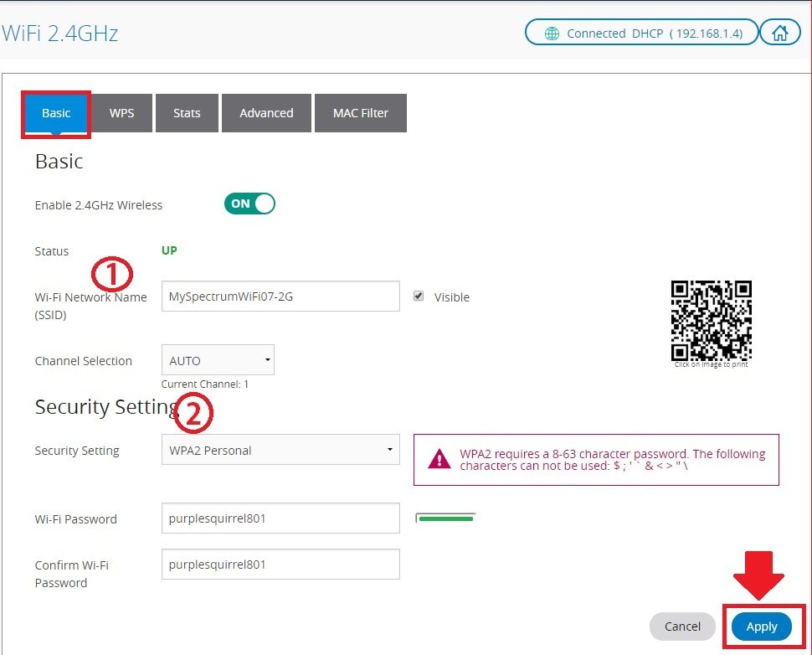Screen dimensions: 812x655
Task: Select the Basic tab
Action: click(x=56, y=113)
